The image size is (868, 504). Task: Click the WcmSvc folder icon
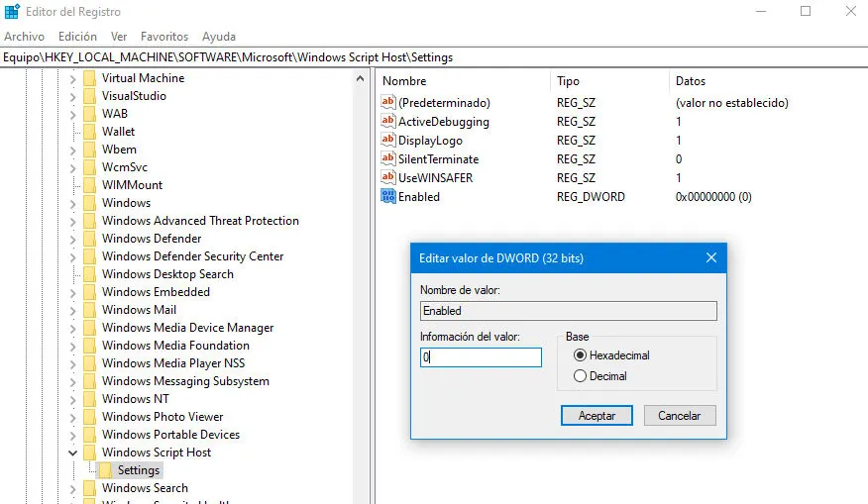click(x=90, y=167)
